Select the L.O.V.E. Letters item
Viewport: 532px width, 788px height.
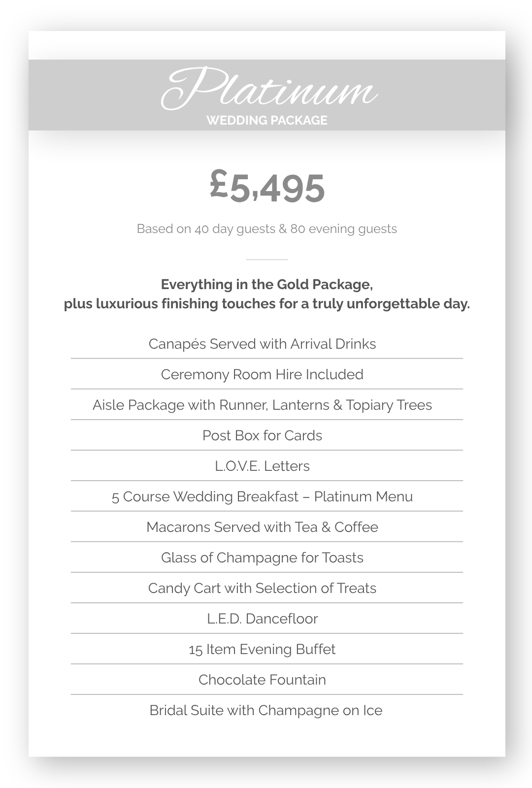pyautogui.click(x=262, y=466)
